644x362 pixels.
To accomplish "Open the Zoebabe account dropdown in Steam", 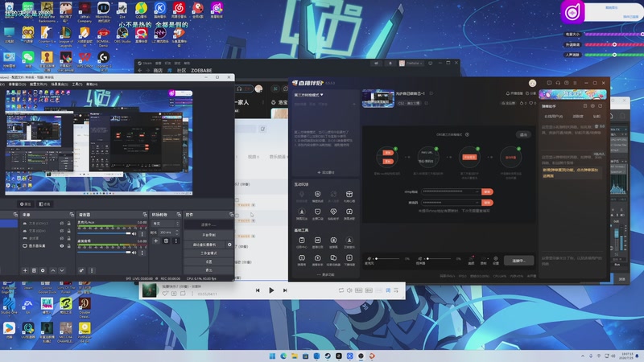I will tap(411, 64).
